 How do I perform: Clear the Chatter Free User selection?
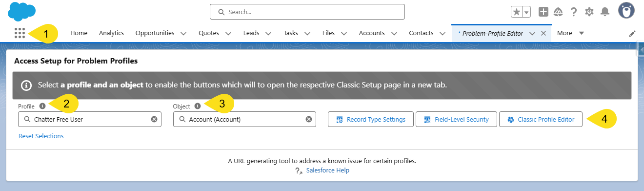click(154, 119)
